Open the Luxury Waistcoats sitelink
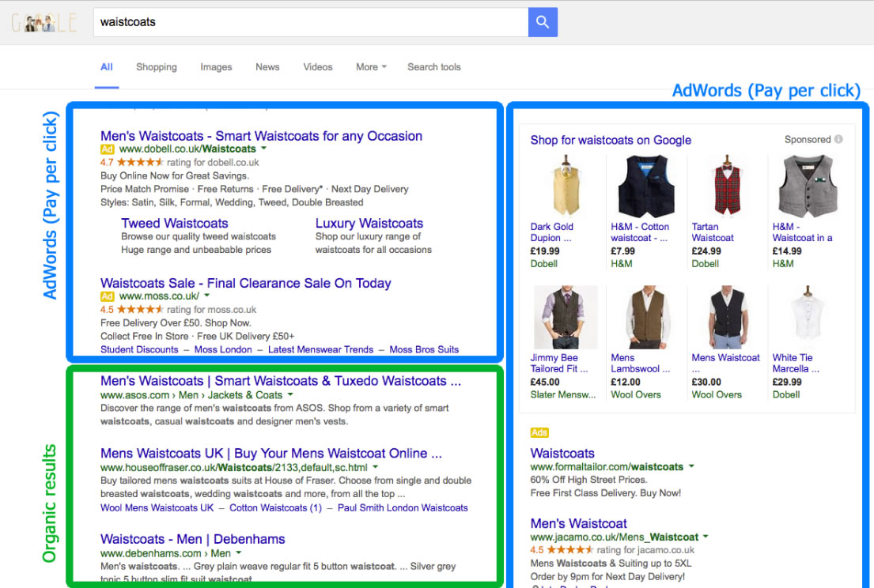Screen dimensions: 874x588 369,224
